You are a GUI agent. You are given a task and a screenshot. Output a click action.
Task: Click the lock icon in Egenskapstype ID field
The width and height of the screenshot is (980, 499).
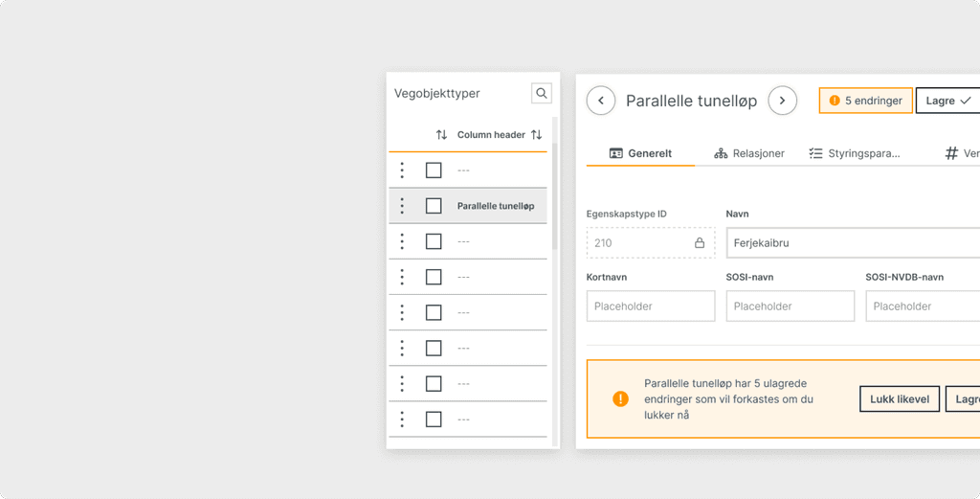pos(700,242)
